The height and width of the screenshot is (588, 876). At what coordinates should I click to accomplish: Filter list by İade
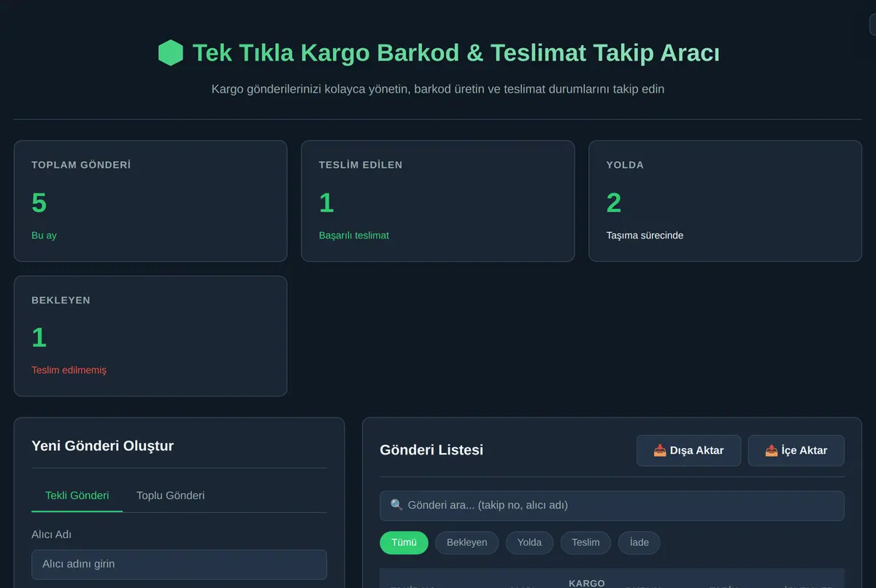(639, 542)
